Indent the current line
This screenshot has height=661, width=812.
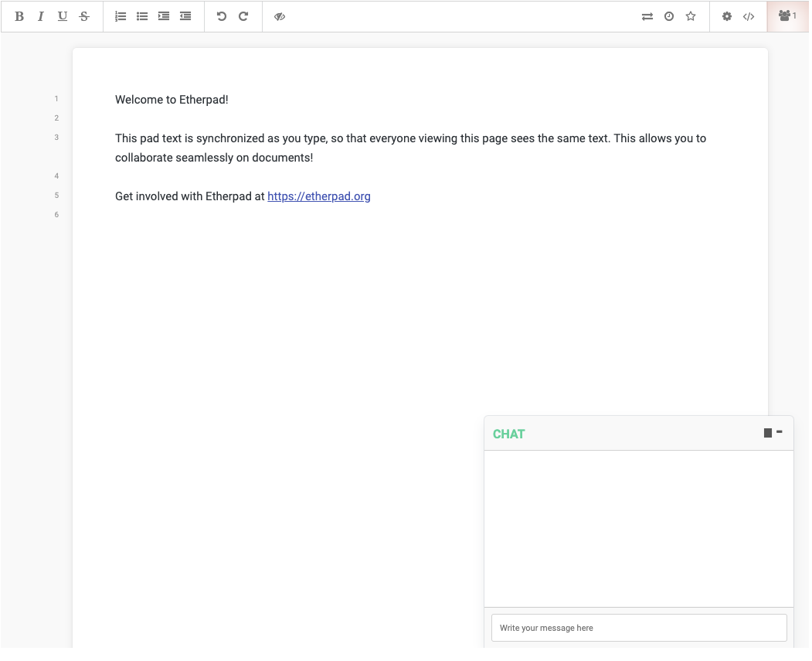(164, 16)
